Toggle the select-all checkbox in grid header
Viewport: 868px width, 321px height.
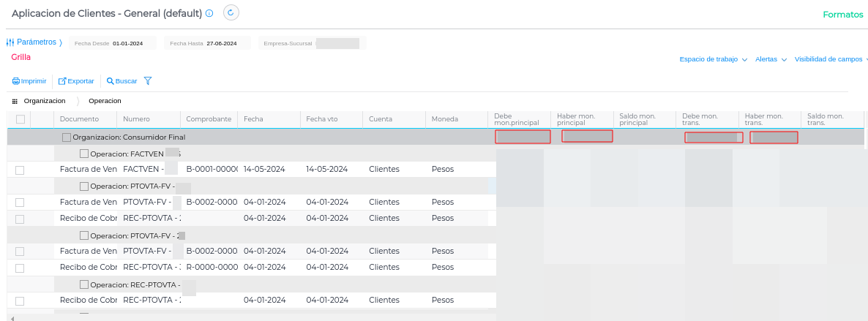20,119
